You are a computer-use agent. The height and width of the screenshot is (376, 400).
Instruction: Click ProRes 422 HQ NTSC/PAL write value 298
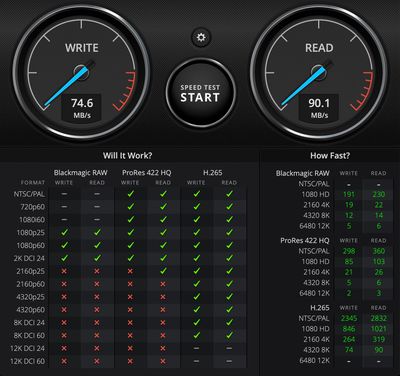[x=349, y=251]
